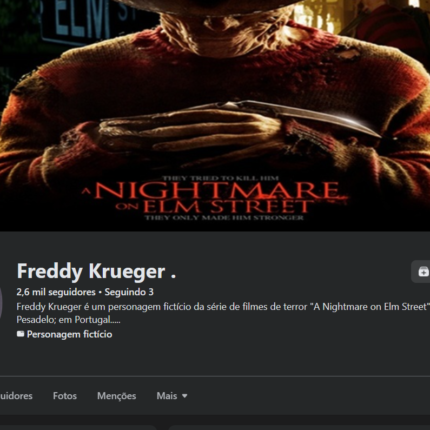
Task: Open the Seguindo 3 link
Action: (x=129, y=292)
